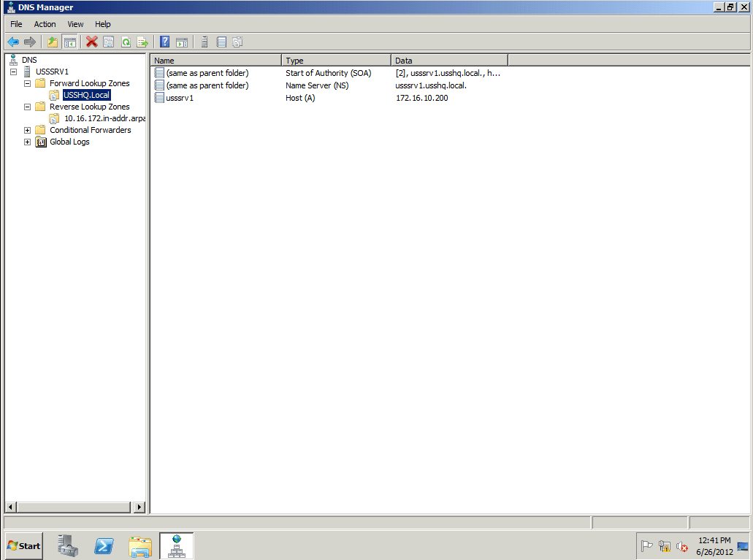This screenshot has height=560, width=753.
Task: Click the usssrv1 record's icon
Action: (159, 98)
